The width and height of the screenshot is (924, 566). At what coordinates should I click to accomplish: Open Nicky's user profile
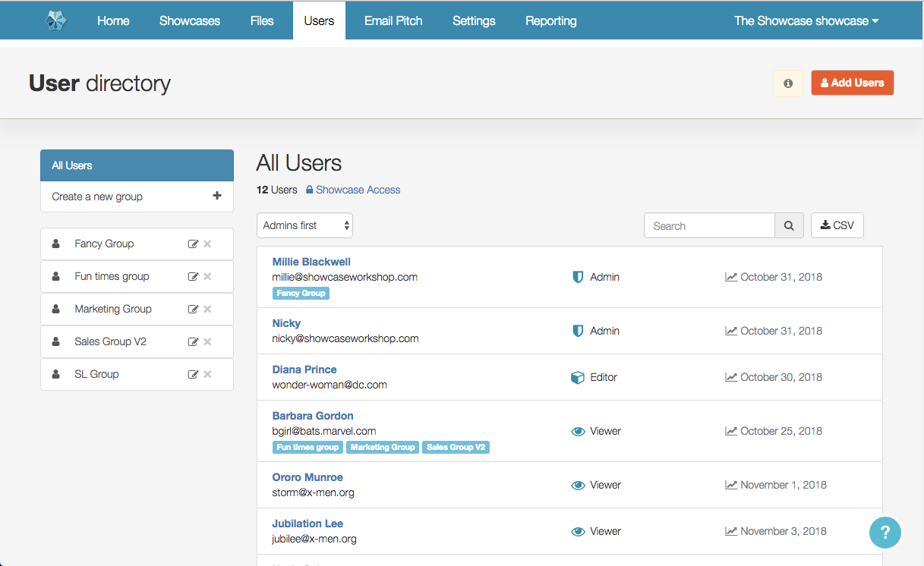[286, 323]
